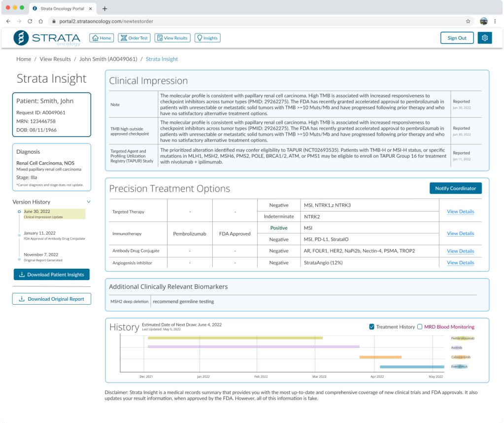Viewport: 504px width, 423px height.
Task: Enable the MRD Blood Monitoring checkbox
Action: coord(420,326)
